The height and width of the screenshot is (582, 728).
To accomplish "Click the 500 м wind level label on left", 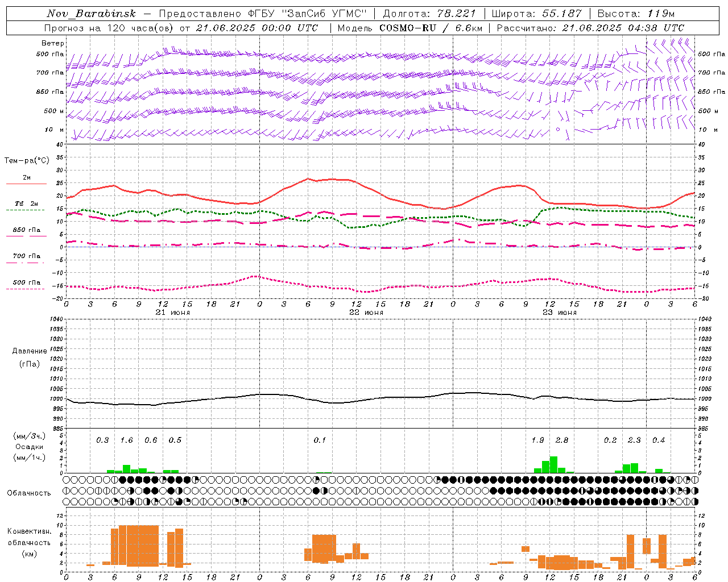I will [x=54, y=111].
